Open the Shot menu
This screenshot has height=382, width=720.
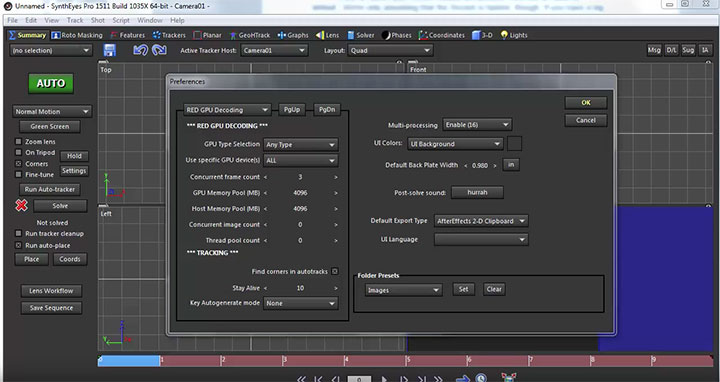click(x=97, y=20)
